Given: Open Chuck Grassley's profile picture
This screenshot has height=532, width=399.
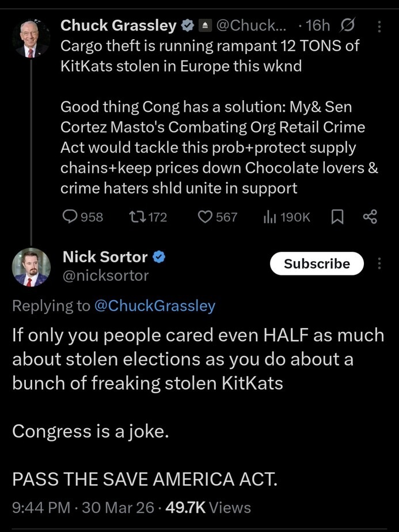Looking at the screenshot, I should coord(31,36).
